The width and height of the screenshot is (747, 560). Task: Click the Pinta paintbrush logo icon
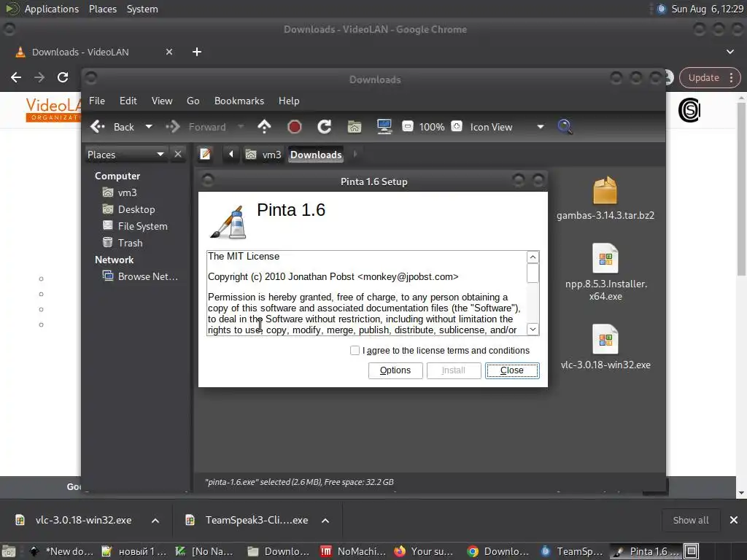click(228, 222)
